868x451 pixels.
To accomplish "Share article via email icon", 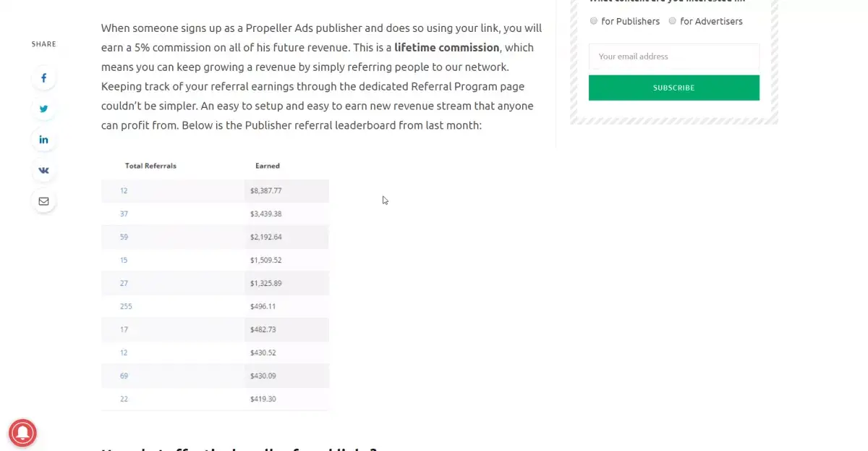I will point(43,201).
